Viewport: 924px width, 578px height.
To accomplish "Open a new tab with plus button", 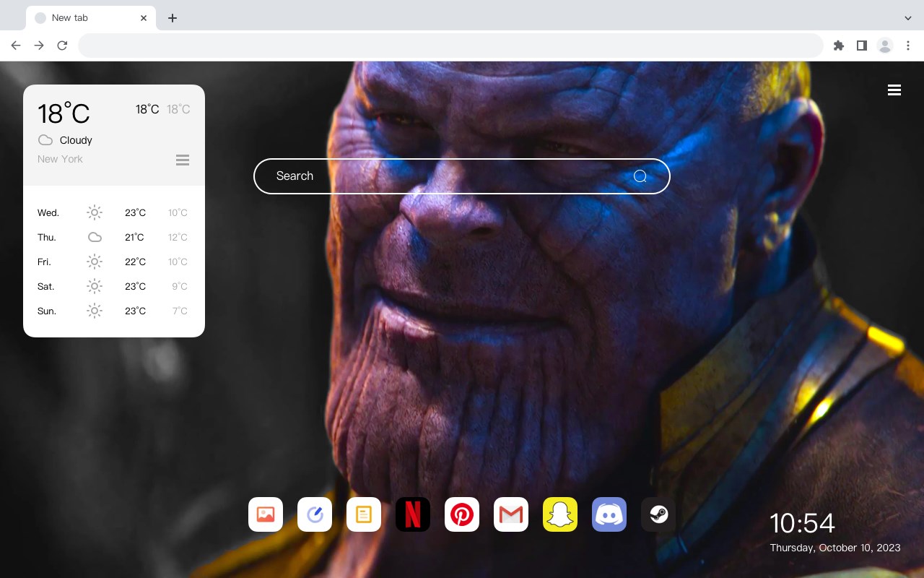I will click(x=172, y=18).
